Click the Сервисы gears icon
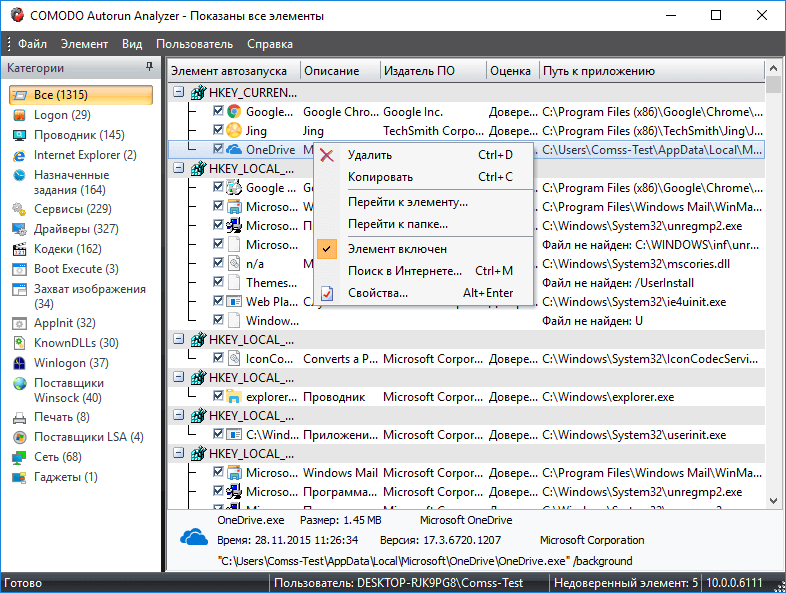Screen dimensions: 786x593 click(20, 209)
